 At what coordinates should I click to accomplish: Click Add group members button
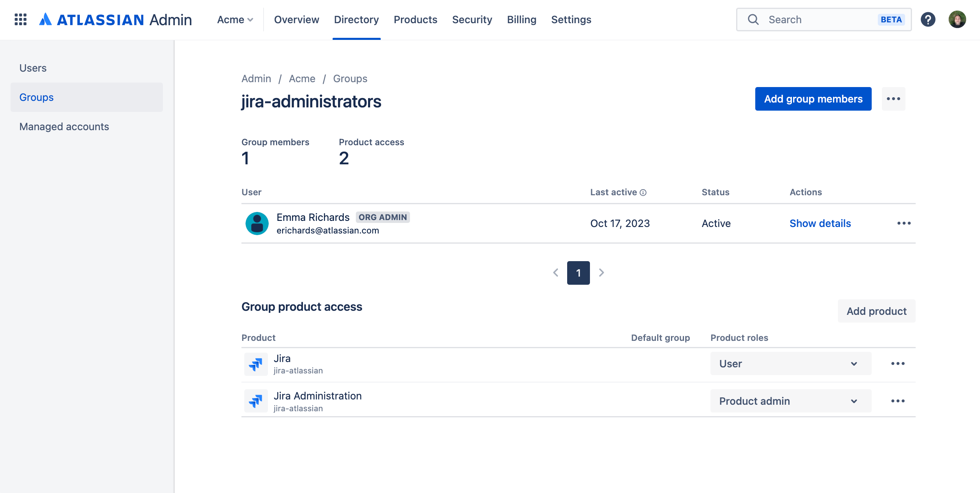point(813,99)
